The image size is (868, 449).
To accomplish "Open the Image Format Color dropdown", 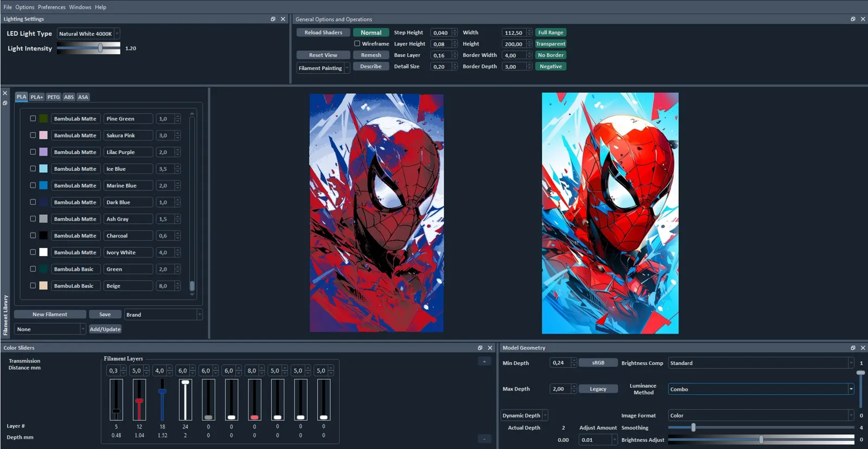I will tap(761, 415).
